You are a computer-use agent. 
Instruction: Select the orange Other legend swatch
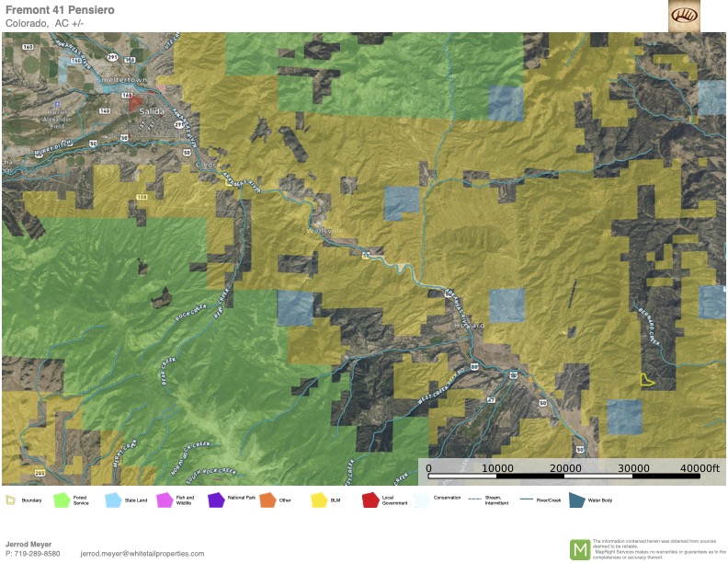tap(267, 500)
